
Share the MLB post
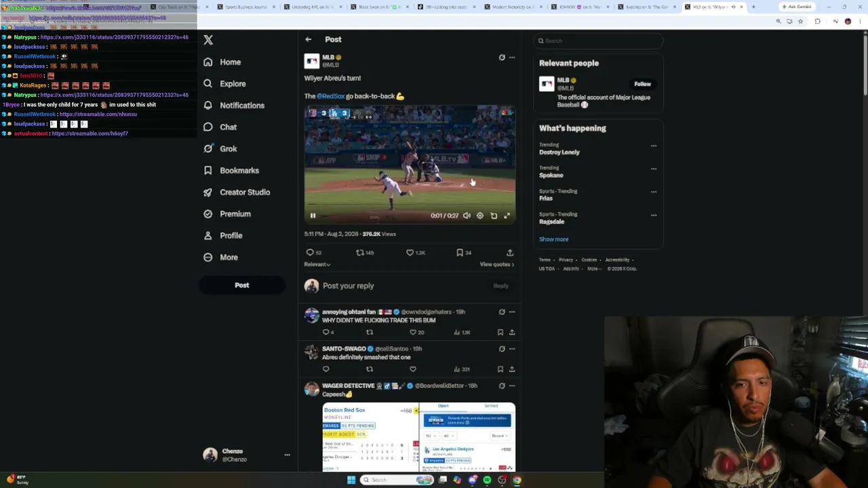click(510, 252)
